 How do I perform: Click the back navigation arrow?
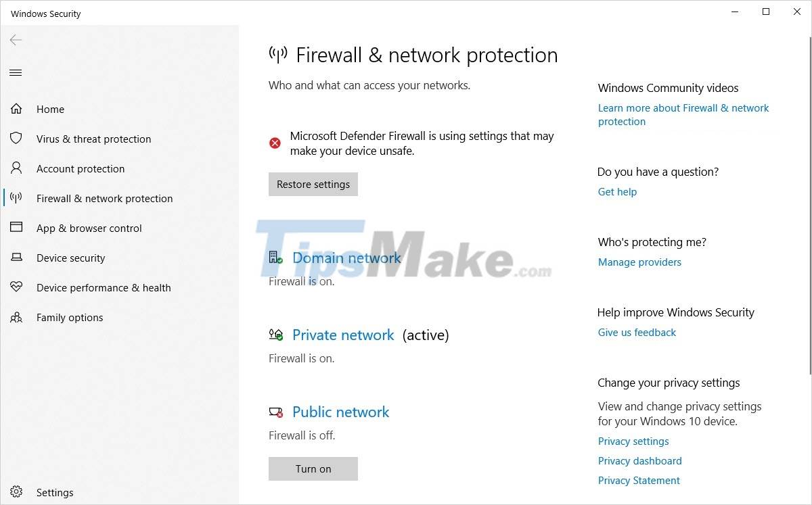pos(15,40)
